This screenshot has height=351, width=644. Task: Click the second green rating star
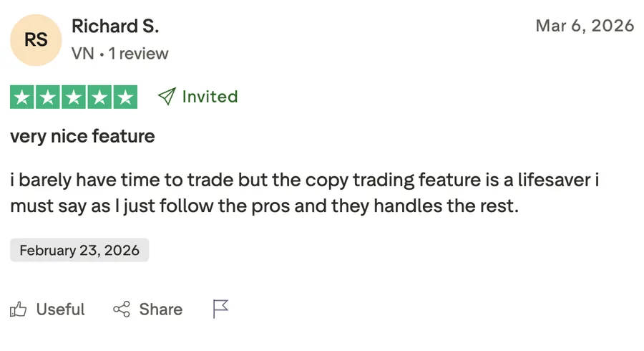(x=48, y=97)
